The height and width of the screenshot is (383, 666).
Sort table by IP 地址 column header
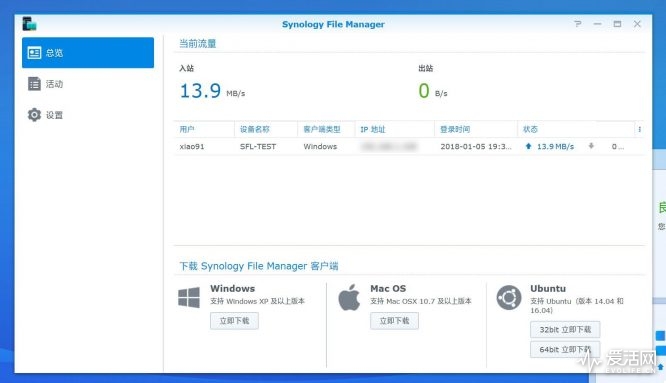395,129
